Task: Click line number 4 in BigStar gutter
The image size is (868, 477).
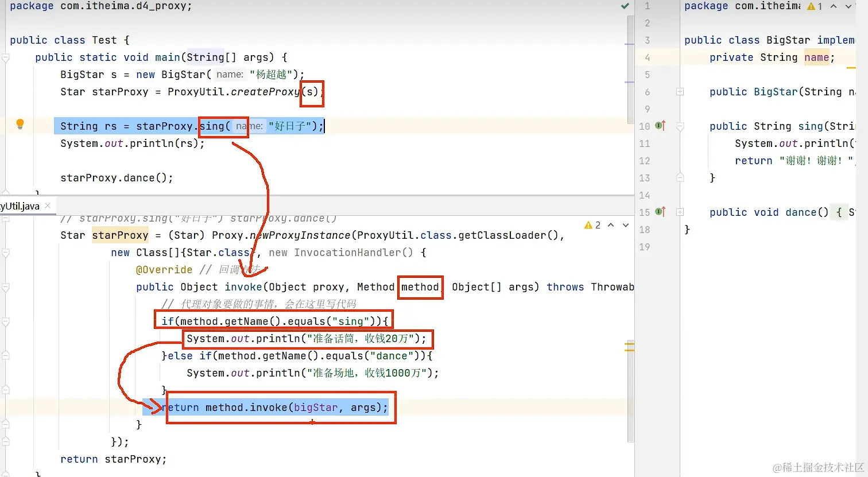Action: pyautogui.click(x=648, y=57)
